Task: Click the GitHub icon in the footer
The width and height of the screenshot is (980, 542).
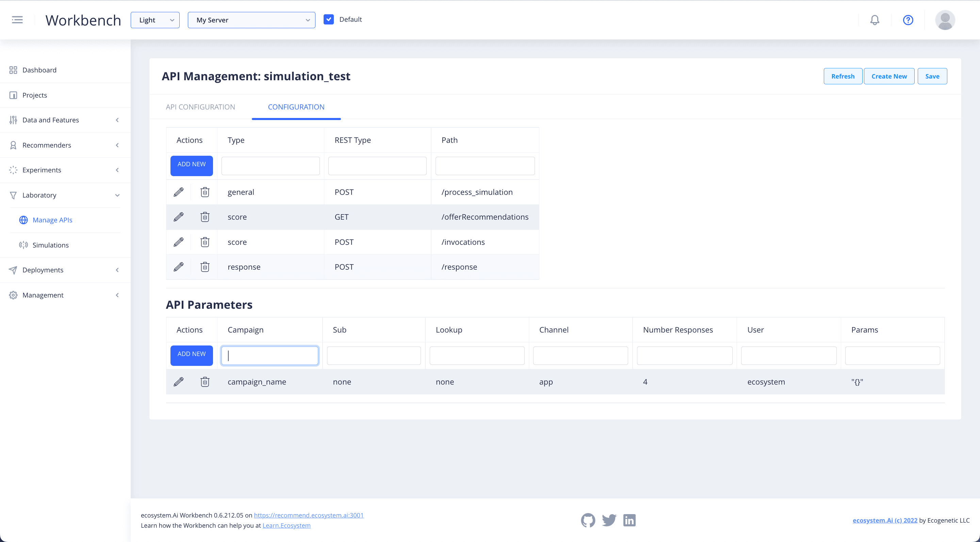Action: pyautogui.click(x=588, y=520)
